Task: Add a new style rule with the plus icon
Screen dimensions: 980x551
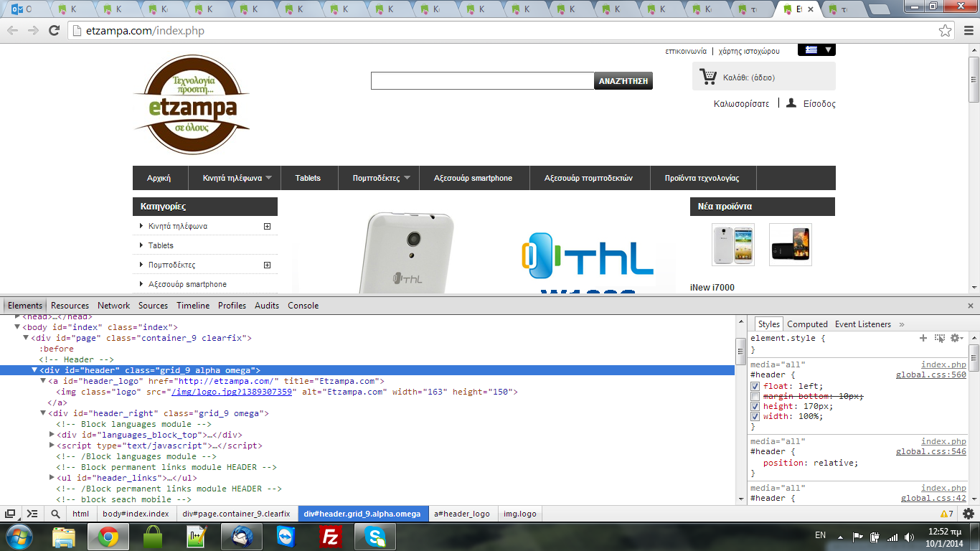Action: tap(923, 338)
